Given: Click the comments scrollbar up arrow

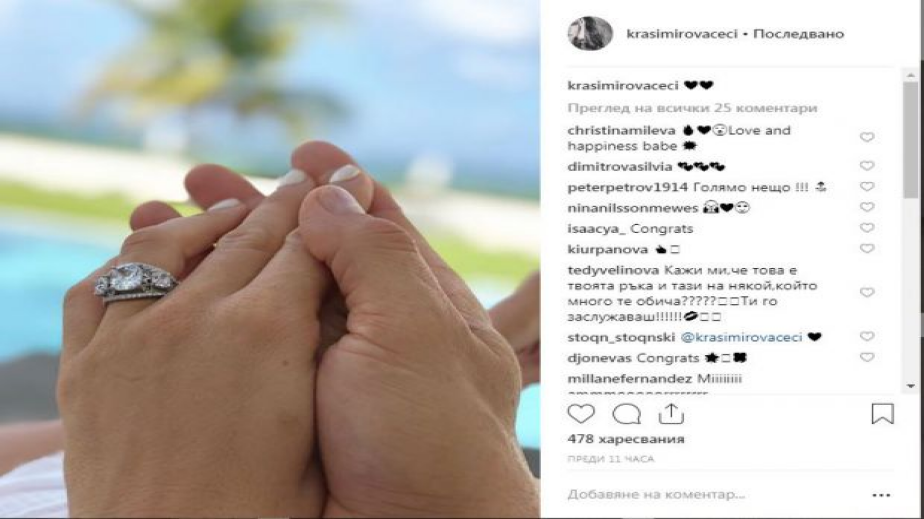Looking at the screenshot, I should (911, 75).
